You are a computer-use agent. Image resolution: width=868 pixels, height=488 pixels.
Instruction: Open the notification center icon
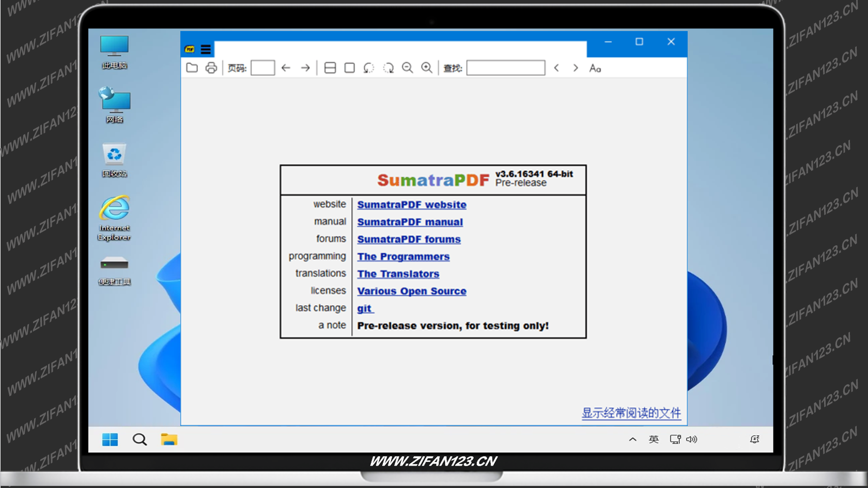[755, 439]
